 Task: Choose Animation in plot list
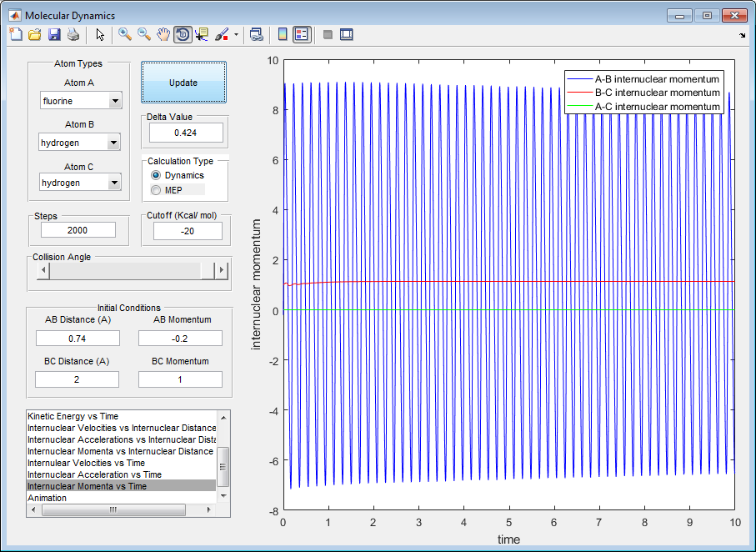tap(48, 498)
